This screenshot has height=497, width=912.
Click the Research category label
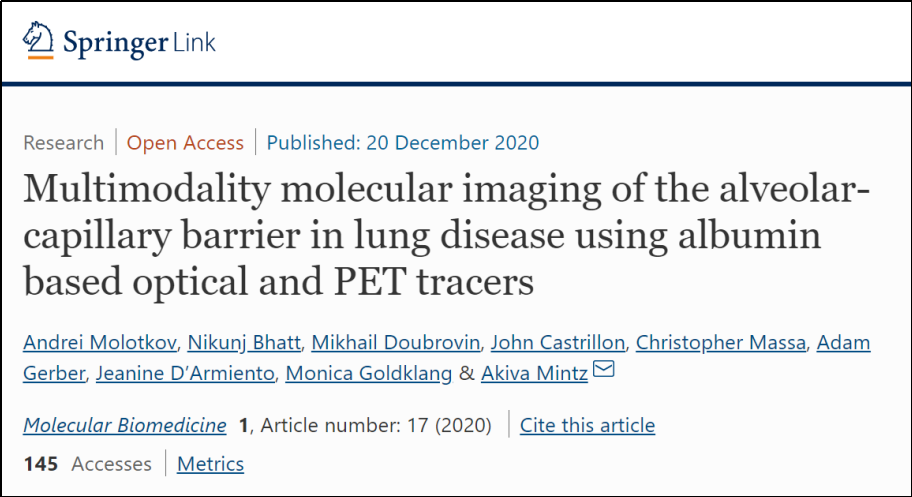[x=63, y=143]
